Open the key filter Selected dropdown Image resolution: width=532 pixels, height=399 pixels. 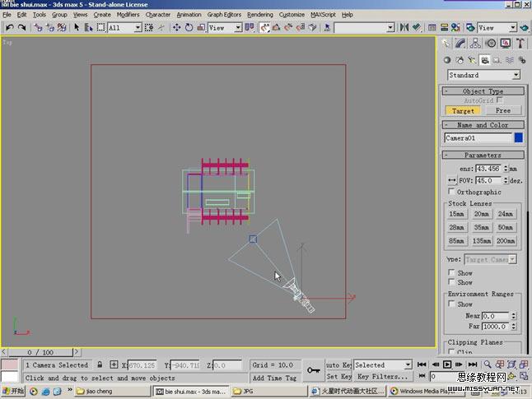point(383,364)
